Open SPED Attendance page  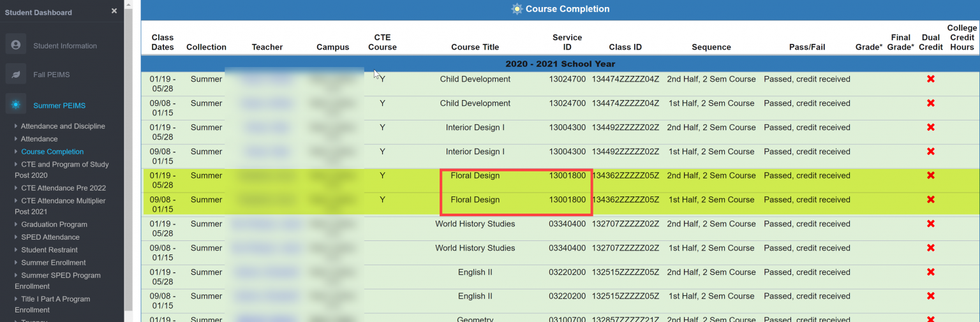coord(50,237)
